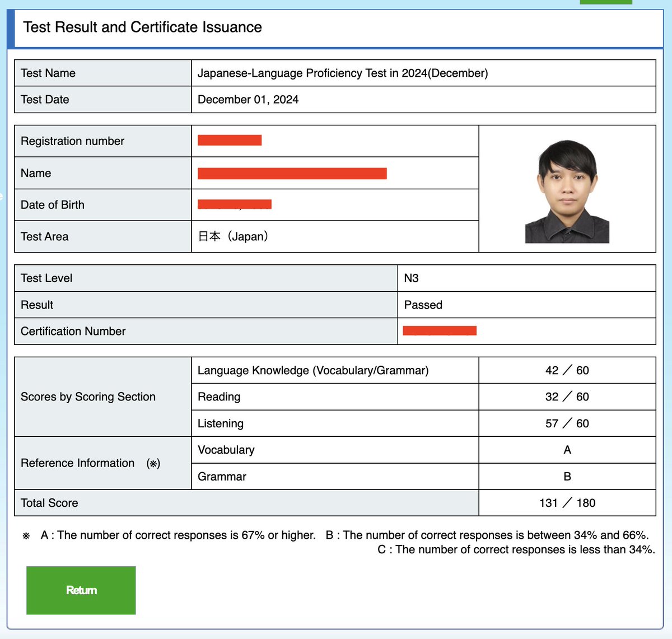Select the 'Passed' result value
Image resolution: width=672 pixels, height=639 pixels.
tap(423, 305)
